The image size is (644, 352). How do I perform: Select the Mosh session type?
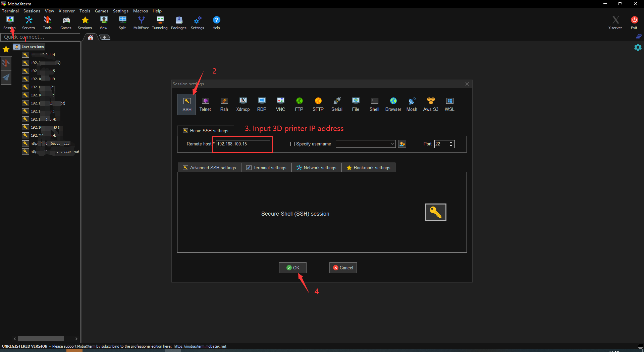(x=412, y=104)
